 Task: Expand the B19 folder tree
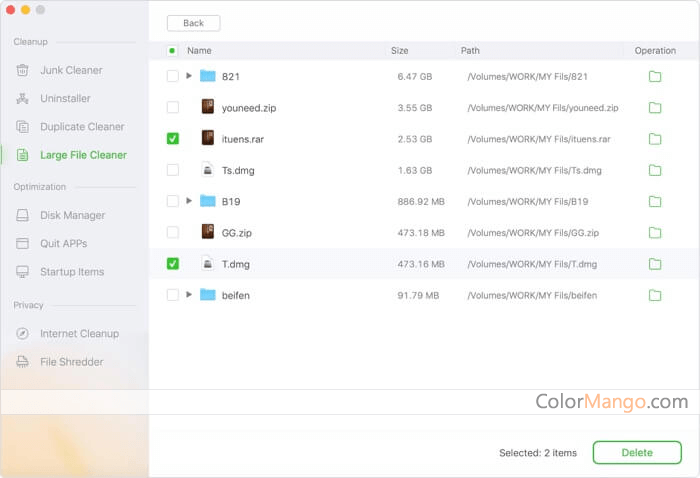pos(189,201)
